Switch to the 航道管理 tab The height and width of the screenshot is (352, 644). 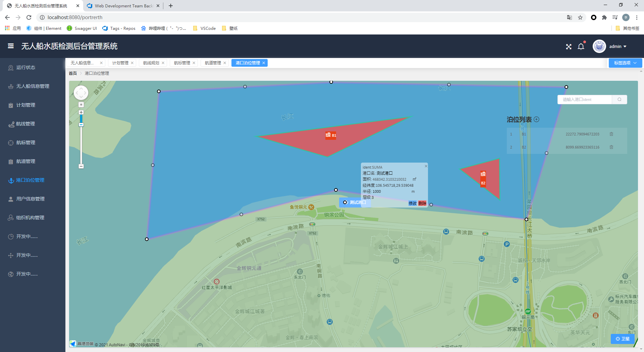213,63
